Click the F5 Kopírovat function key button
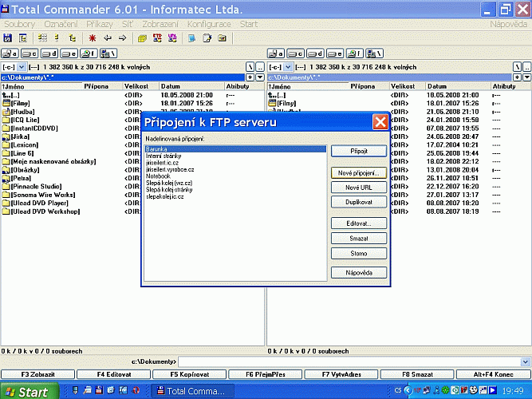 (189, 373)
